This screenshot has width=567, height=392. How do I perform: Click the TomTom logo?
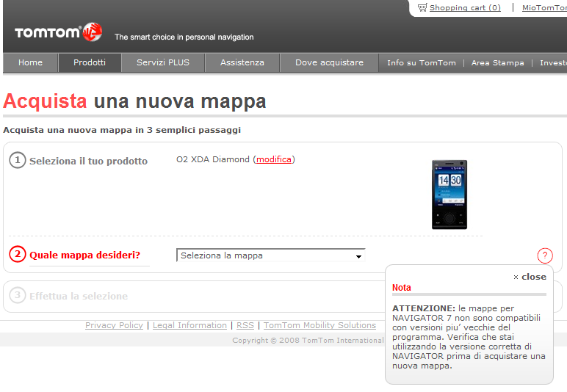click(58, 32)
